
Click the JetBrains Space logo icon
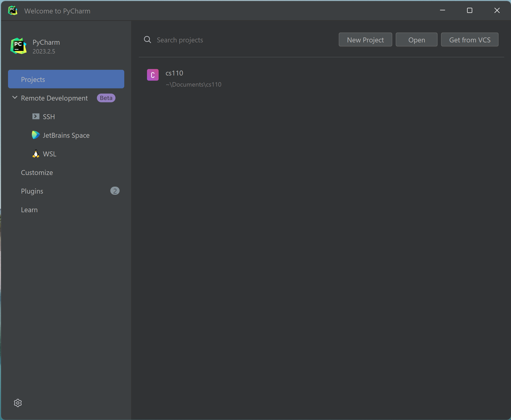coord(36,135)
